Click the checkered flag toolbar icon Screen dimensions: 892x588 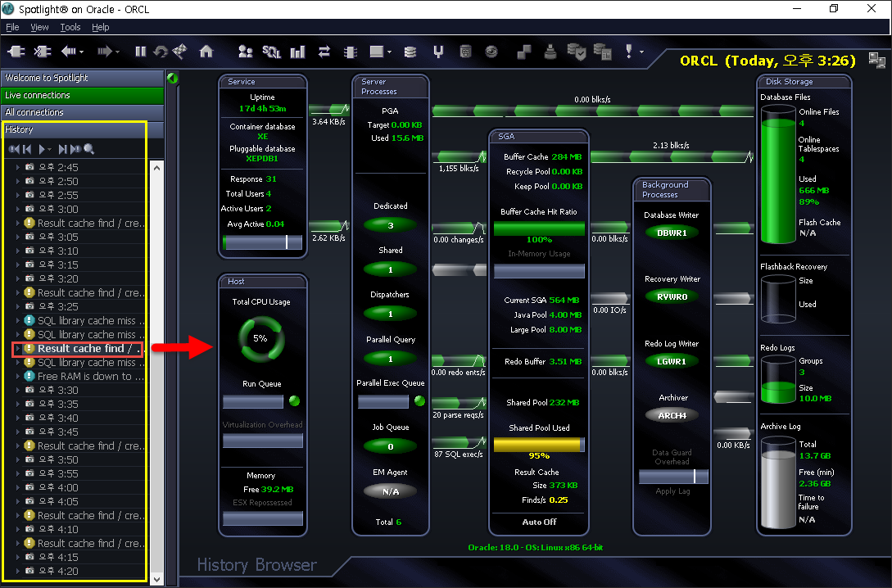point(179,52)
